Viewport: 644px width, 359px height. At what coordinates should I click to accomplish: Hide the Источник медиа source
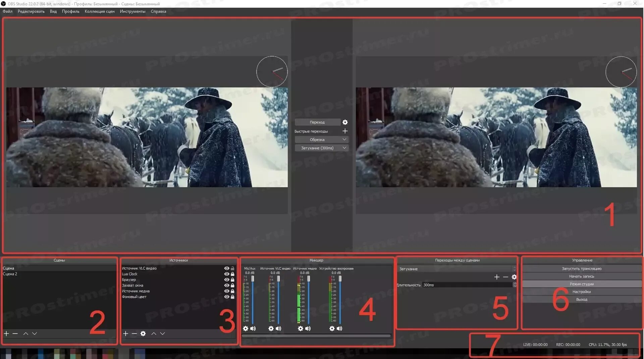coord(227,291)
